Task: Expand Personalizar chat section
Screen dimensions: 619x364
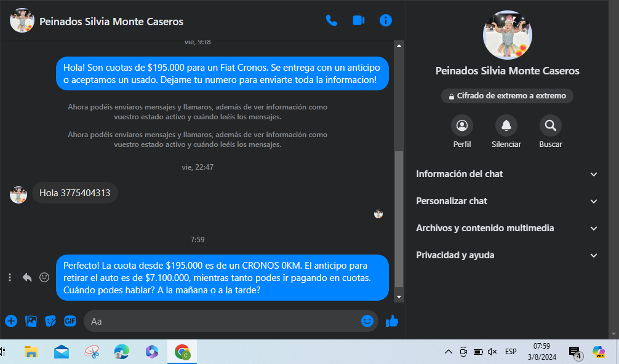Action: pyautogui.click(x=507, y=201)
